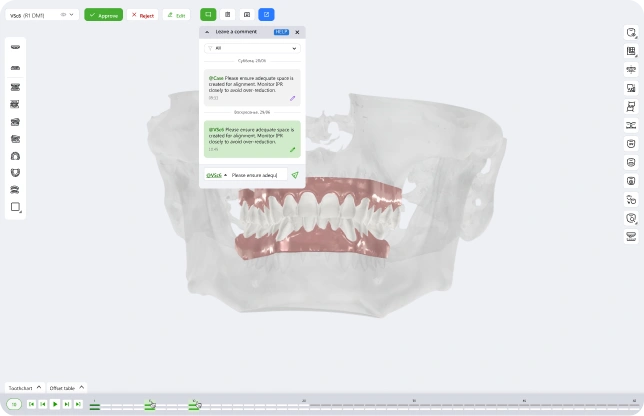Click the green stage marker on timeline track
Image resolution: width=644 pixels, height=416 pixels.
tap(149, 405)
